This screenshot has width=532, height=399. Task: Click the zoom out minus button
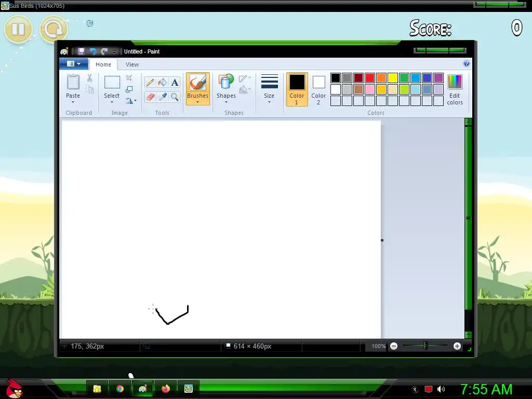tap(394, 346)
